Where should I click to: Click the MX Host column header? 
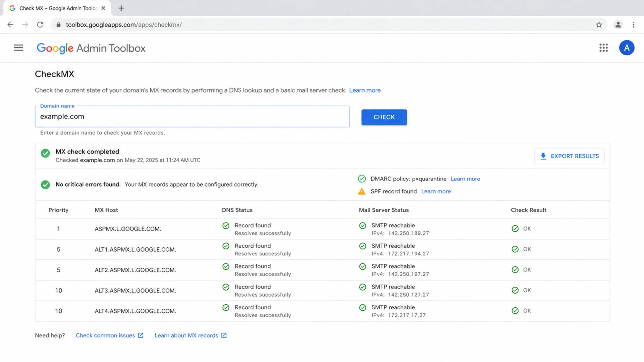tap(106, 210)
